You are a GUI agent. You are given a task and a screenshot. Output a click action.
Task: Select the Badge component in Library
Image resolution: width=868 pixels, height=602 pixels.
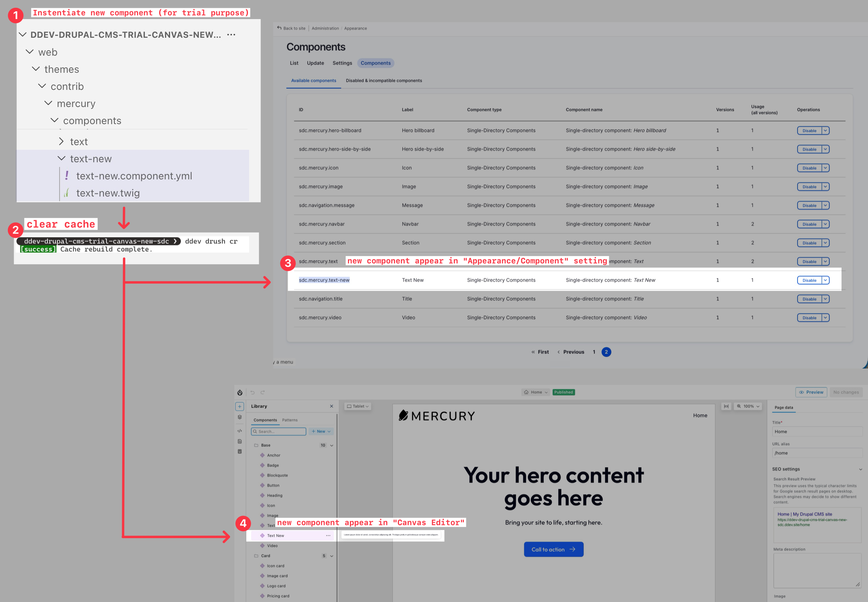(273, 465)
